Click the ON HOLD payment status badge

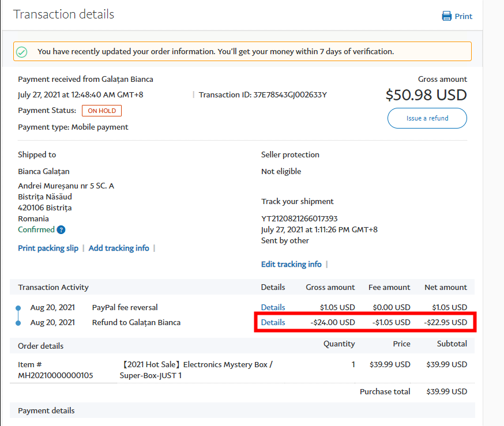tap(101, 111)
